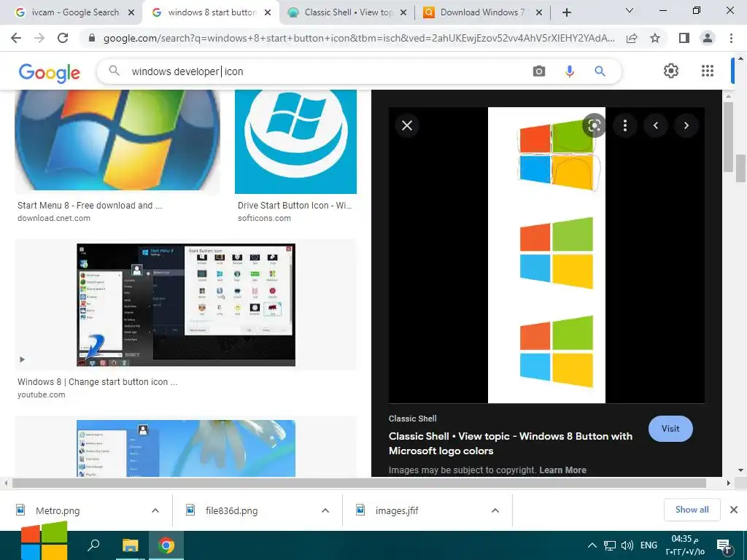Image resolution: width=747 pixels, height=560 pixels.
Task: Expand images.jfif download options
Action: (x=495, y=510)
